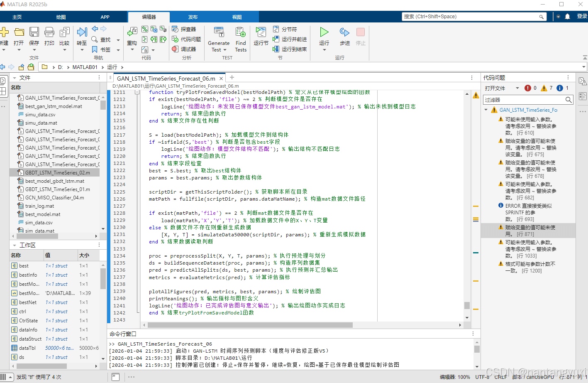Collapse the 工作区 panel chevron
The height and width of the screenshot is (383, 588).
click(x=15, y=245)
